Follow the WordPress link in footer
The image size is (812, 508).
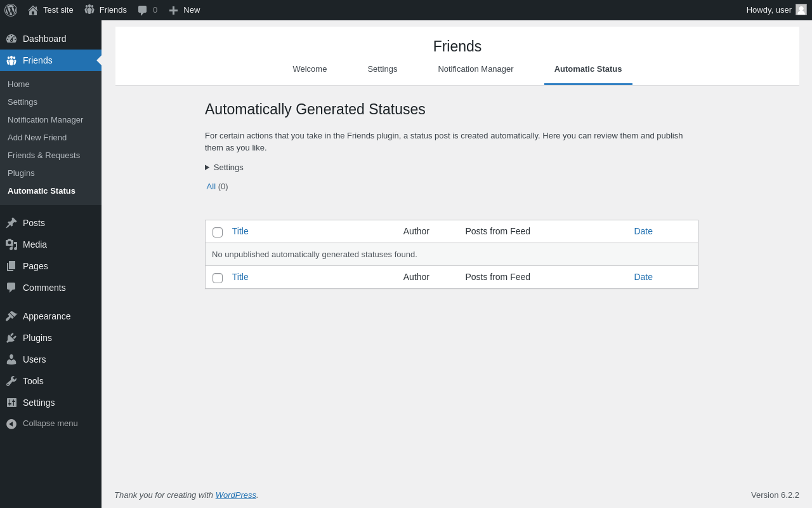point(236,495)
